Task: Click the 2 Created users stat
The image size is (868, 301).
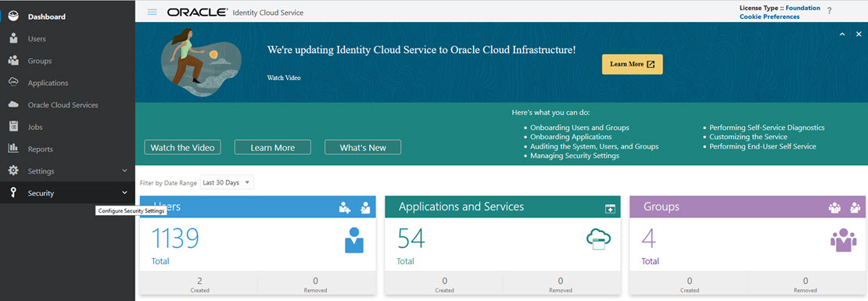Action: (x=199, y=285)
